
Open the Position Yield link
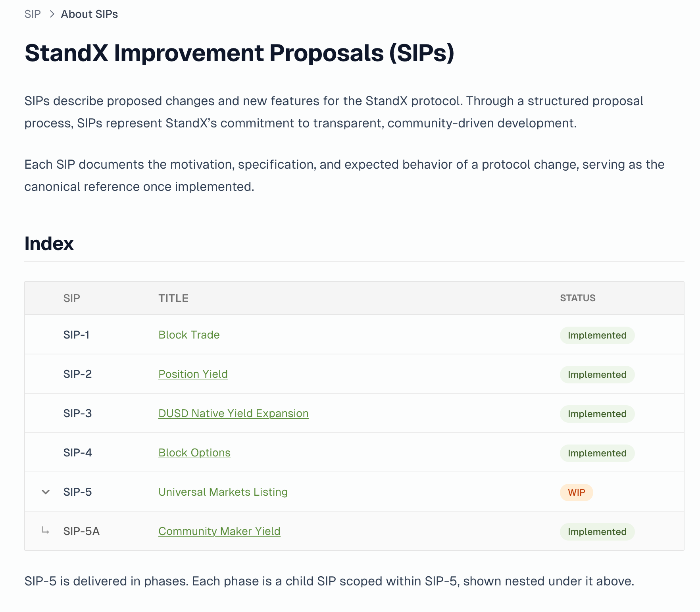click(x=193, y=374)
